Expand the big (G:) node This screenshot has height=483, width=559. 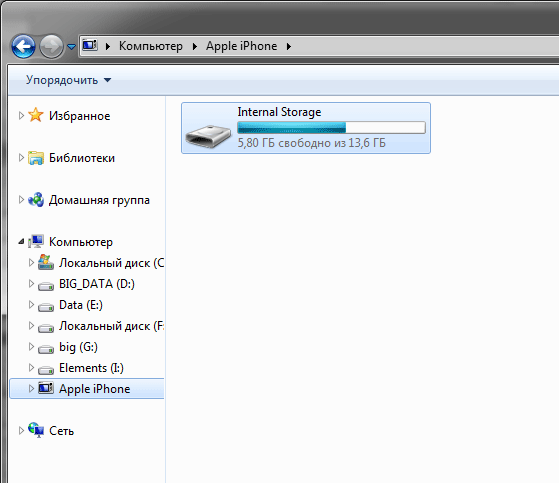click(31, 346)
